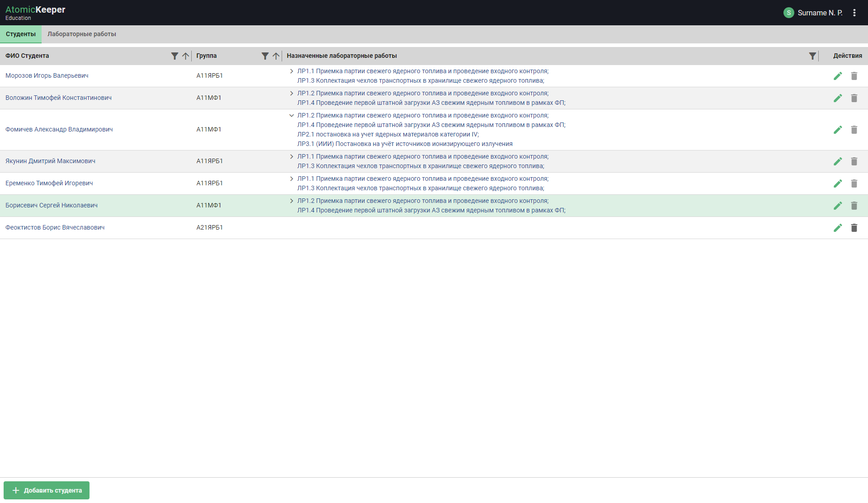Viewport: 868px width, 503px height.
Task: Expand lab works for Якунин Дмитрий Максимович
Action: click(292, 157)
